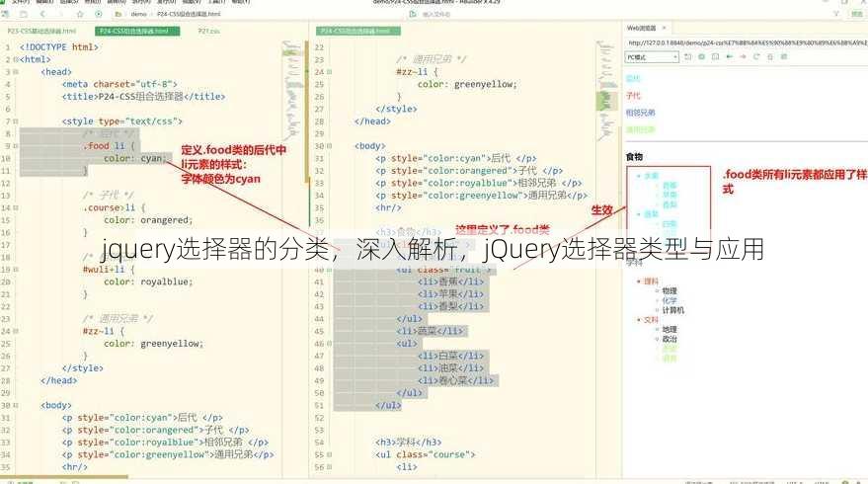This screenshot has width=868, height=484.
Task: Click the left editor minimap
Action: (x=293, y=92)
